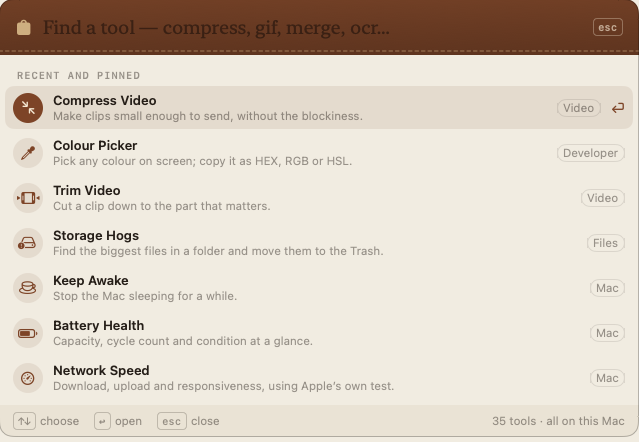Click the esc button in the search bar
Image resolution: width=640 pixels, height=442 pixels.
[x=608, y=27]
